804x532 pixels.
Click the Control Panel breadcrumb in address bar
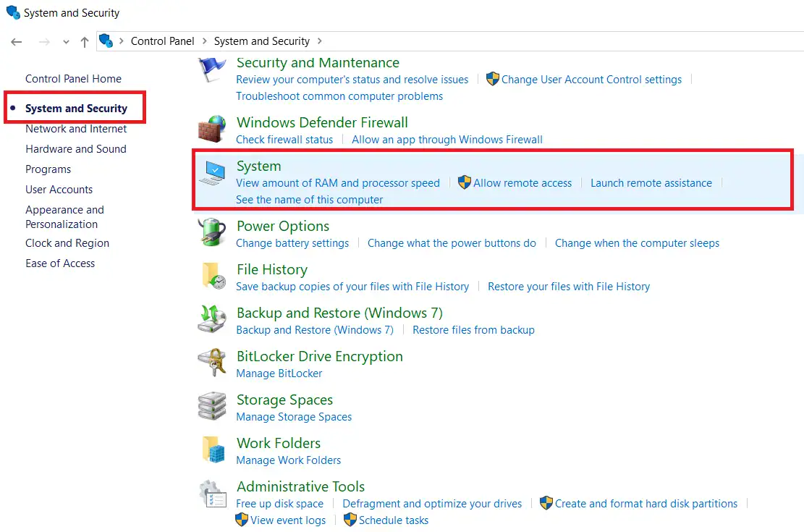pos(163,41)
